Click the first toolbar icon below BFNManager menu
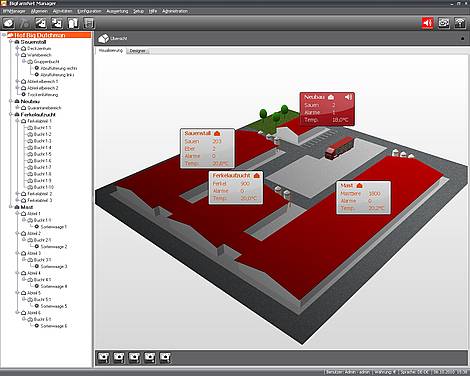Screen dimensions: 470x376 pos(9,23)
